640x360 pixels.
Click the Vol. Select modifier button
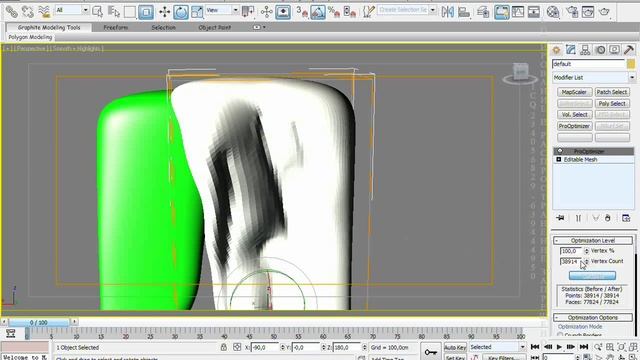[574, 115]
